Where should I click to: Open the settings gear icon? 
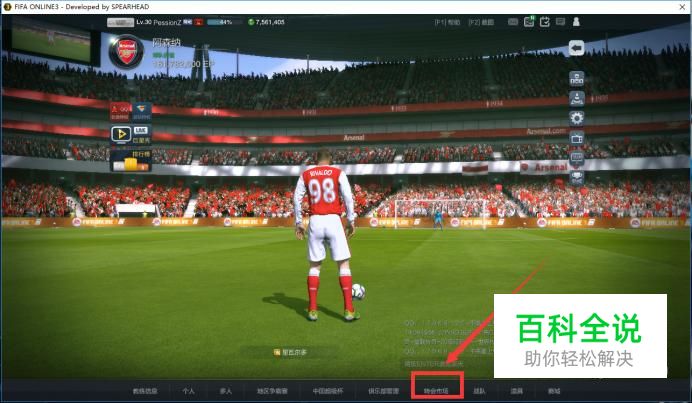576,118
